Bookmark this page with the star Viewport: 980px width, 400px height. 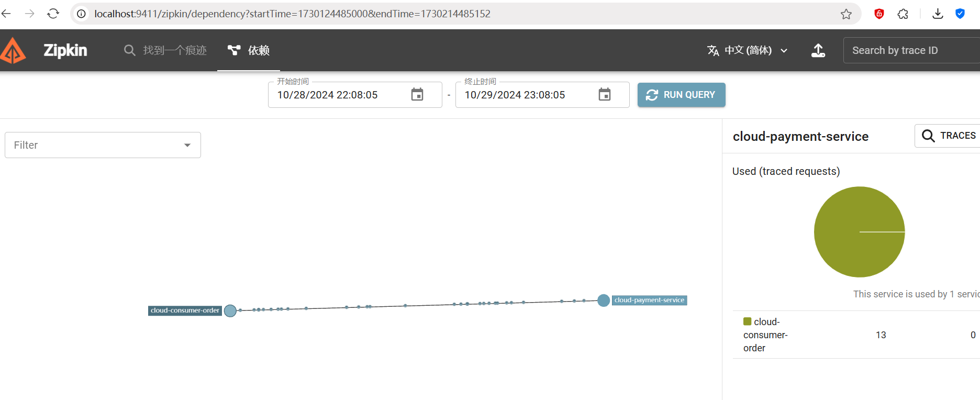click(x=846, y=14)
